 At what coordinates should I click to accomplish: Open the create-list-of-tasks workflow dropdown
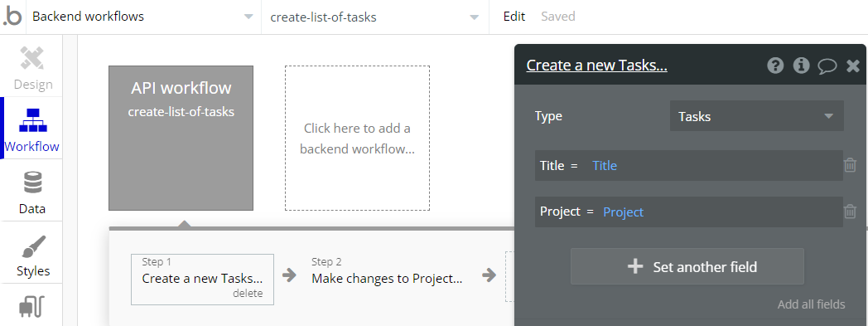[374, 17]
